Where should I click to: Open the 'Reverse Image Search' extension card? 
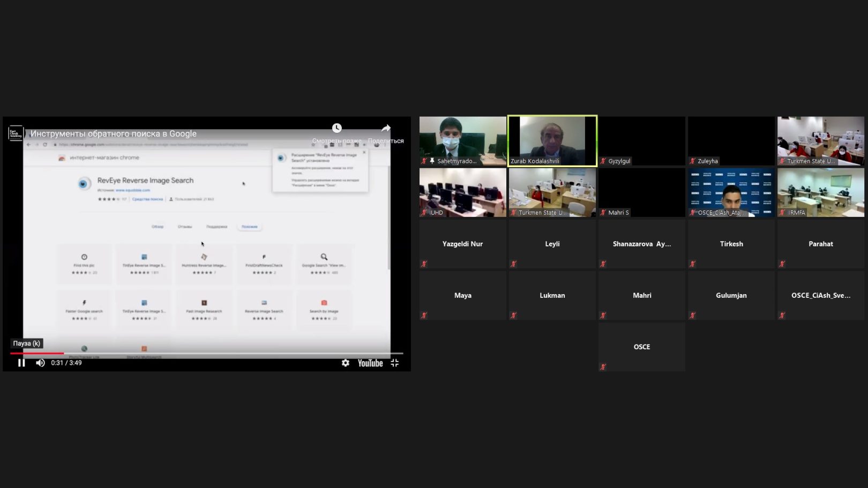point(264,311)
